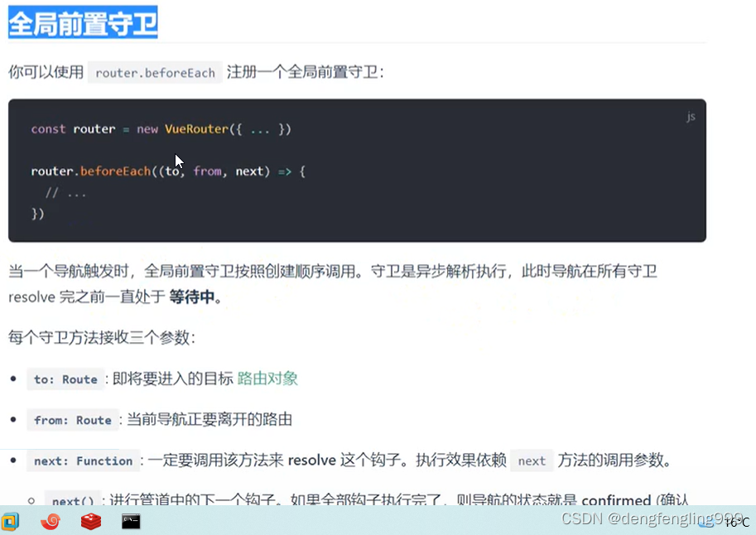Click the VueRouter word in the code
Screen dimensions: 756x535
click(x=196, y=129)
